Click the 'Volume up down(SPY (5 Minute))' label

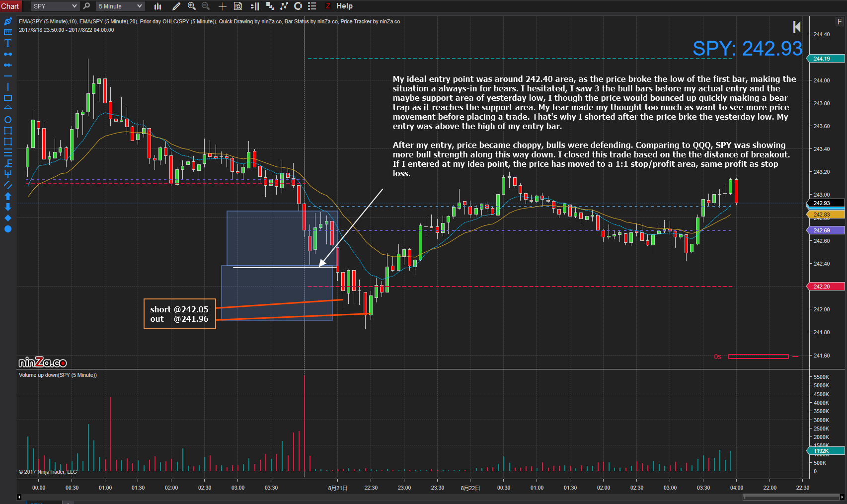58,375
